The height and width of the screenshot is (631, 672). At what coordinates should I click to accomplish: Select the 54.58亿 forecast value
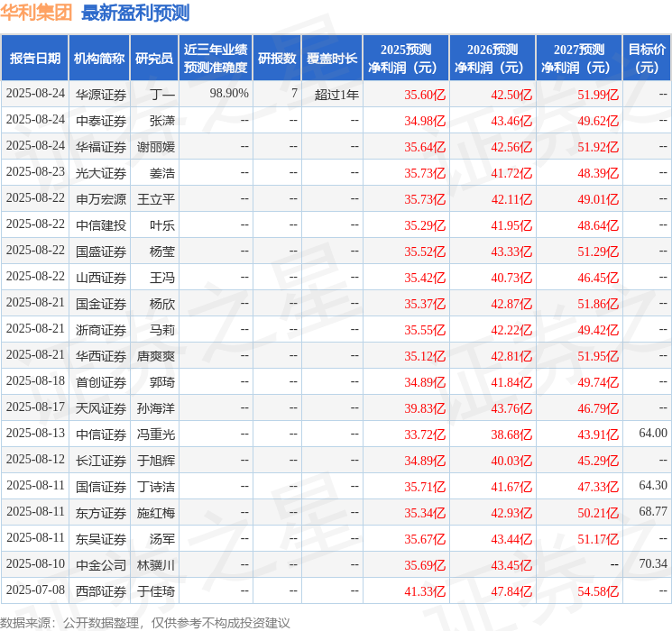[598, 591]
